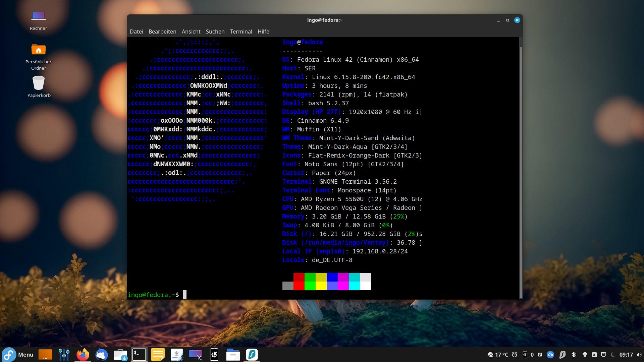Open the Fedora Menu button

(x=18, y=355)
